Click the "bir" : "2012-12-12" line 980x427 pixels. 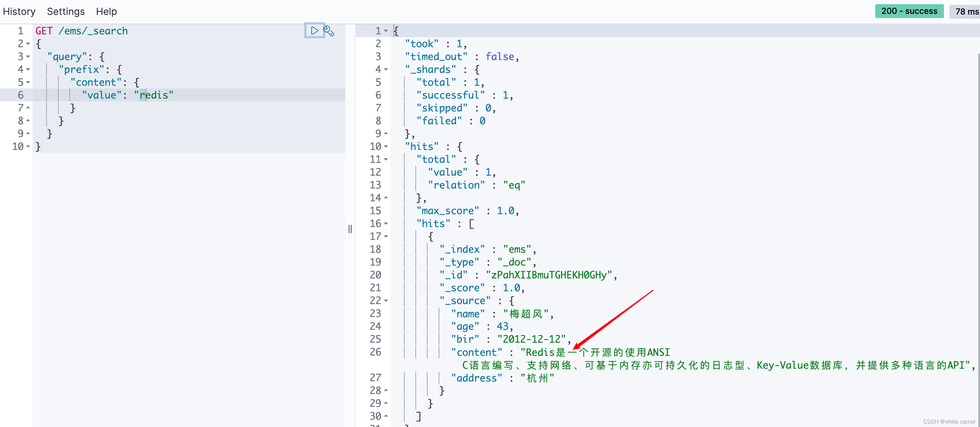[511, 339]
